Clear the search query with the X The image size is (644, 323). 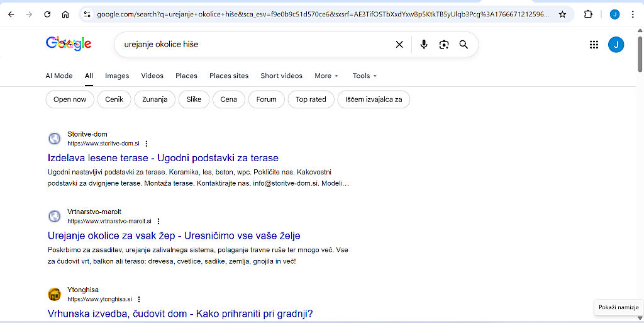tap(399, 44)
